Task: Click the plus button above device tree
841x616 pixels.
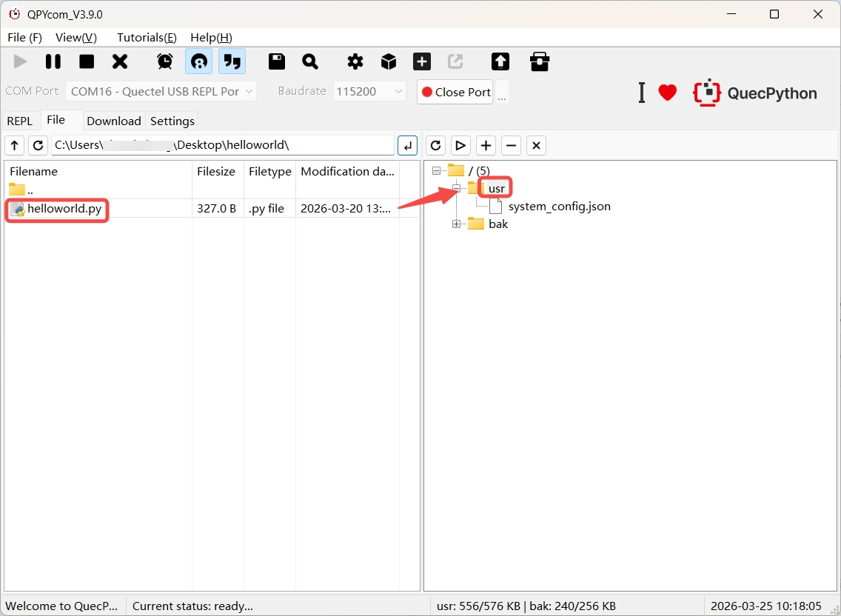Action: pyautogui.click(x=486, y=145)
